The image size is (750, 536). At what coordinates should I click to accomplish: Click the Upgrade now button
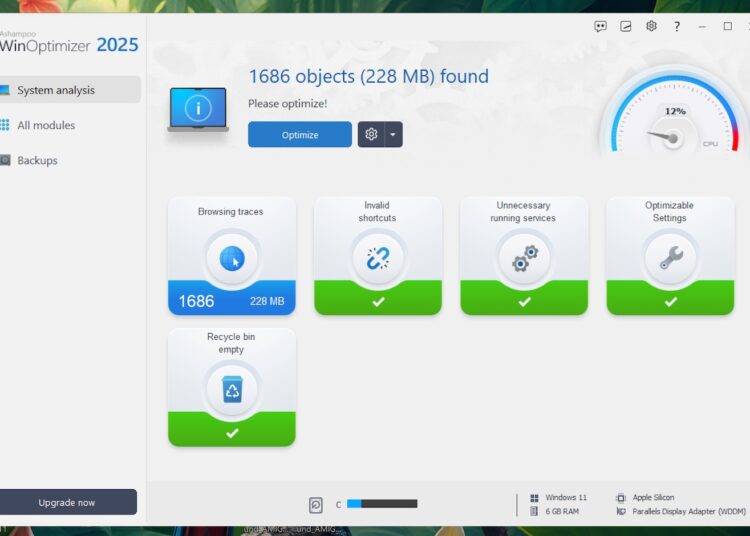pos(67,502)
